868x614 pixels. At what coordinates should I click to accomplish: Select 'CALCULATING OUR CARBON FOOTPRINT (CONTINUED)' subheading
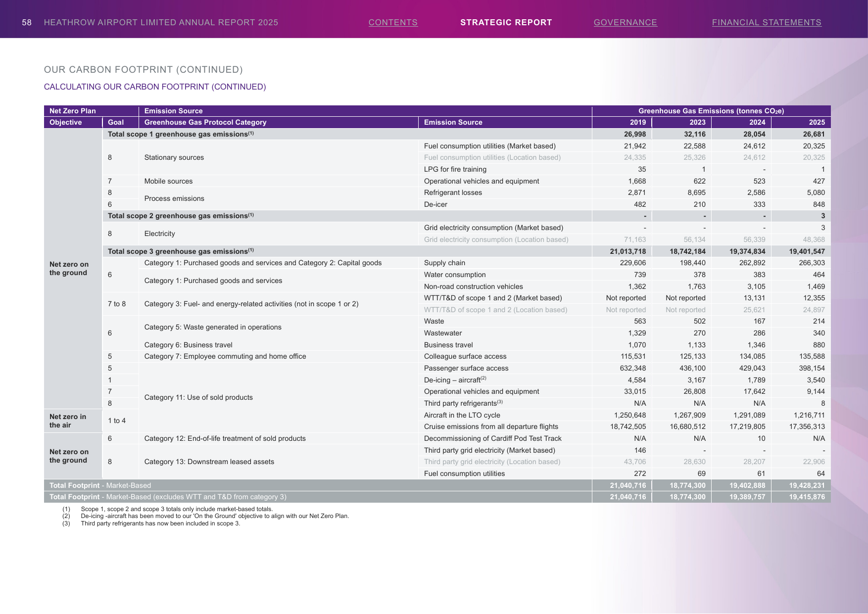pos(155,87)
